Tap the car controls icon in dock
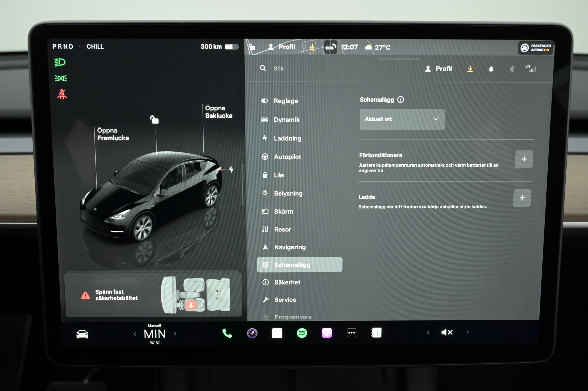This screenshot has height=391, width=588. tap(82, 334)
